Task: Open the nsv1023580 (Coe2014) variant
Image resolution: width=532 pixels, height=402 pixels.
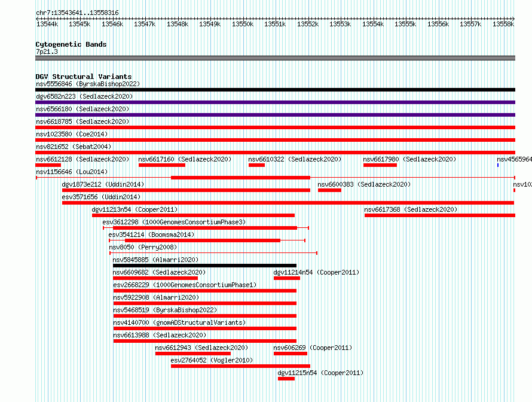Action: [72, 134]
